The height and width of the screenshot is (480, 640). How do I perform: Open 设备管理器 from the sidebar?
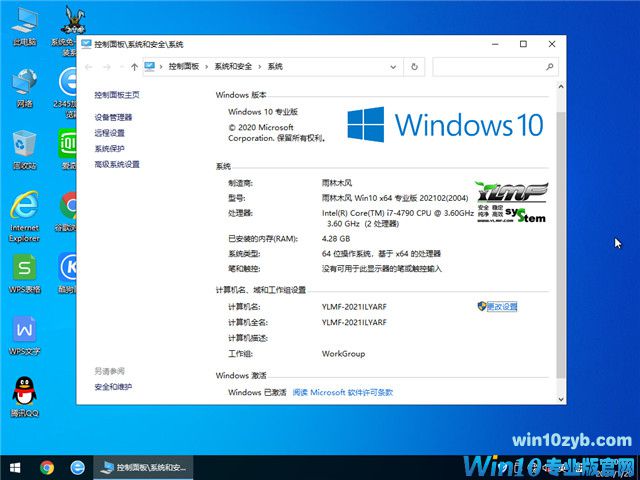coord(113,118)
